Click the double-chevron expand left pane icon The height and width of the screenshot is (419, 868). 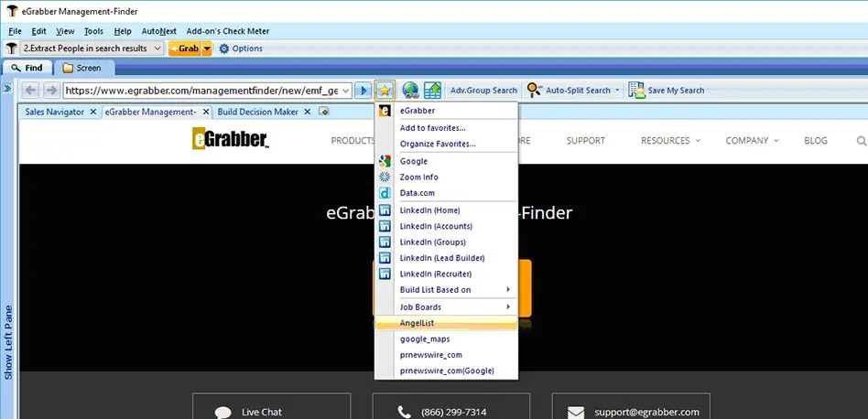click(x=7, y=89)
